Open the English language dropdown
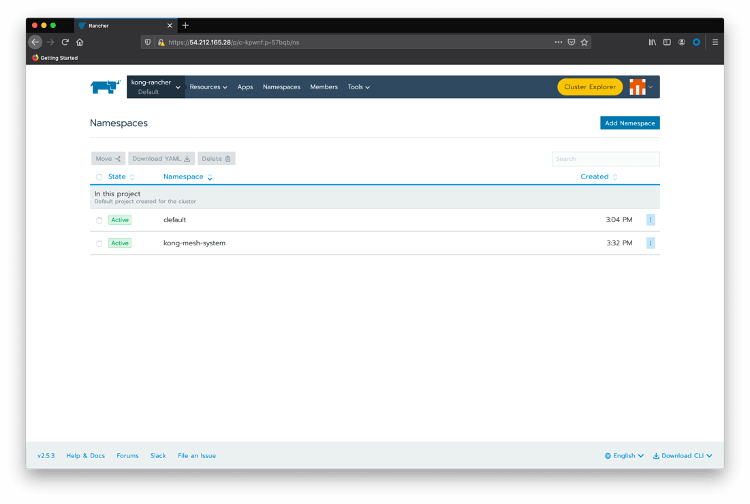750x504 pixels. [624, 455]
